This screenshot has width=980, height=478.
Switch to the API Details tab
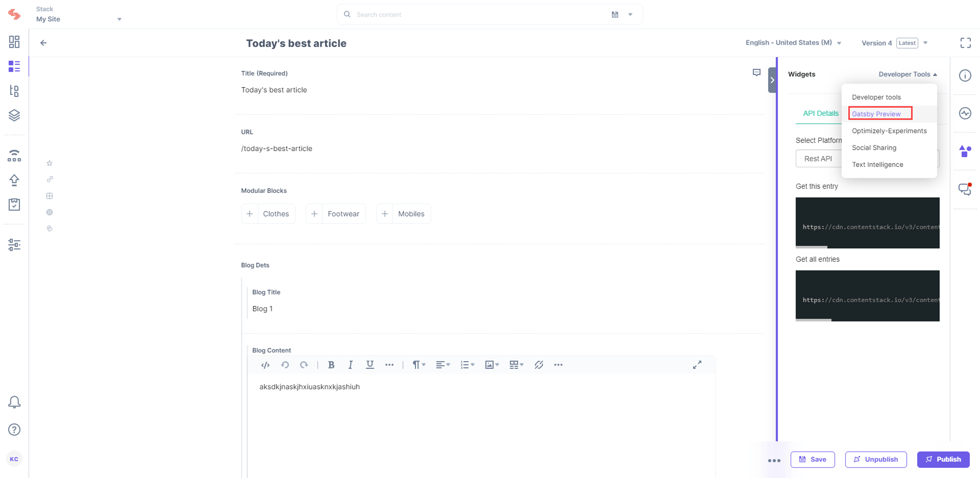tap(820, 113)
